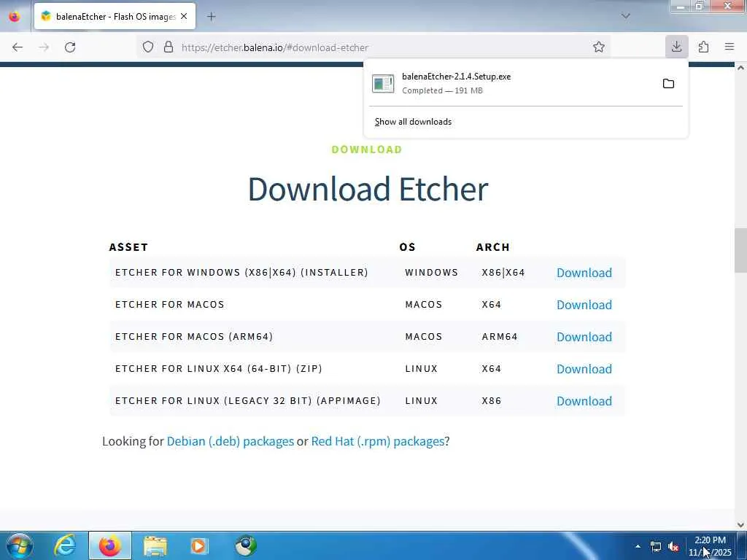The image size is (747, 560).
Task: Bookmark this page with the star icon
Action: (599, 47)
